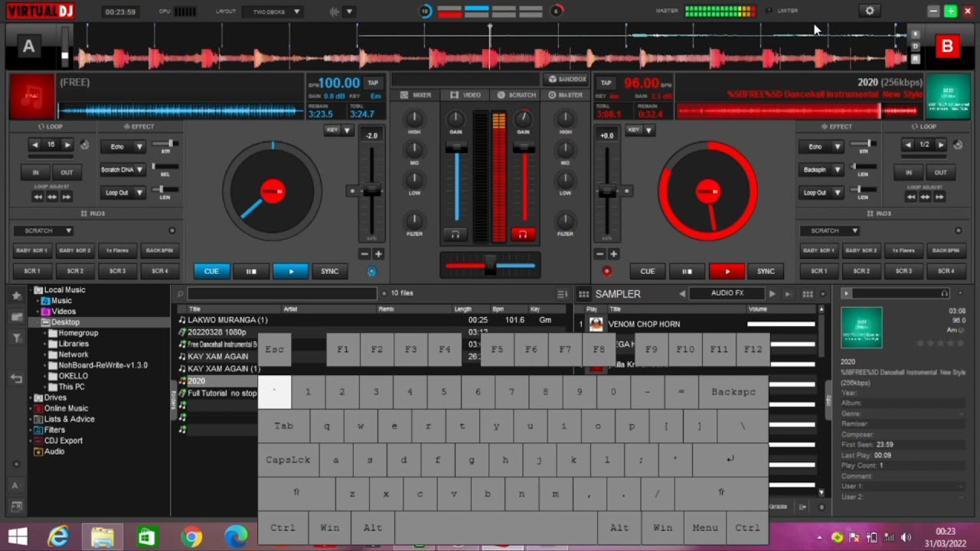The width and height of the screenshot is (980, 551).
Task: Click deck B pitch plus button
Action: pyautogui.click(x=614, y=253)
